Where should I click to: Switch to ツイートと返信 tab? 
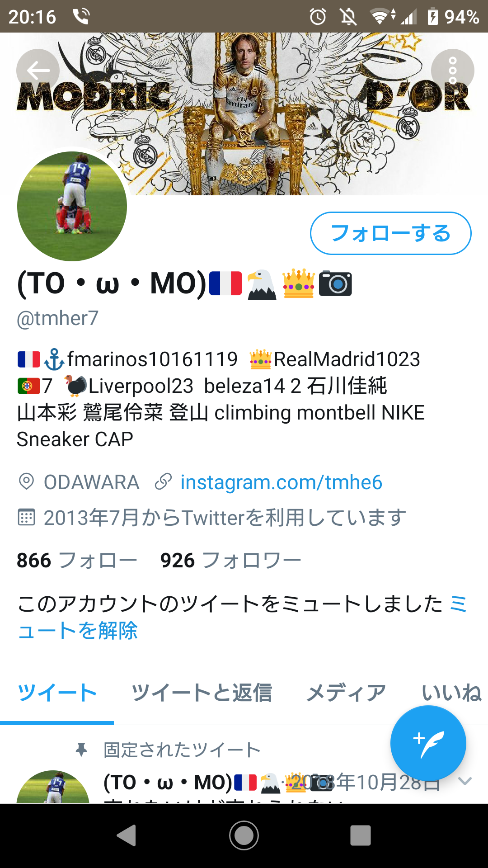click(x=202, y=693)
